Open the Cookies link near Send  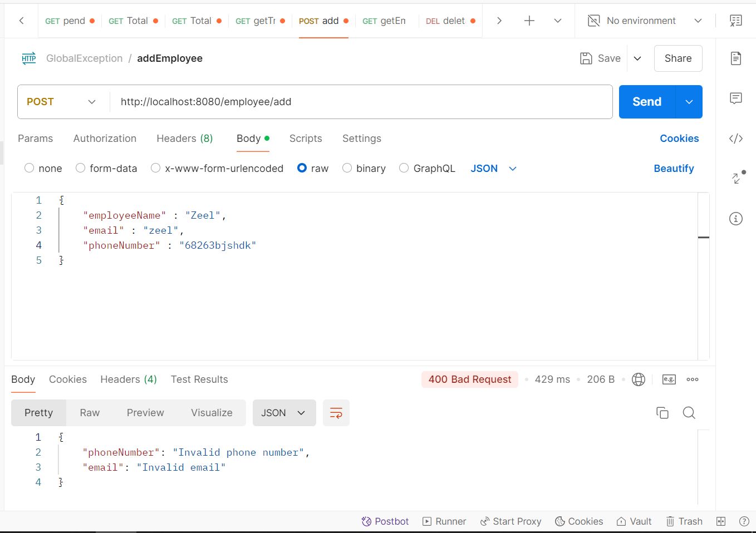click(x=679, y=139)
